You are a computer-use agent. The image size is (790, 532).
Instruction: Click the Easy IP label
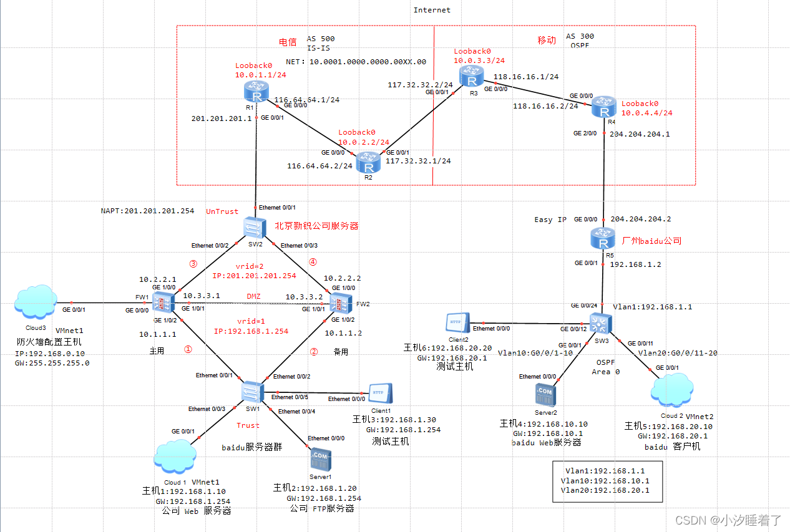(x=552, y=220)
